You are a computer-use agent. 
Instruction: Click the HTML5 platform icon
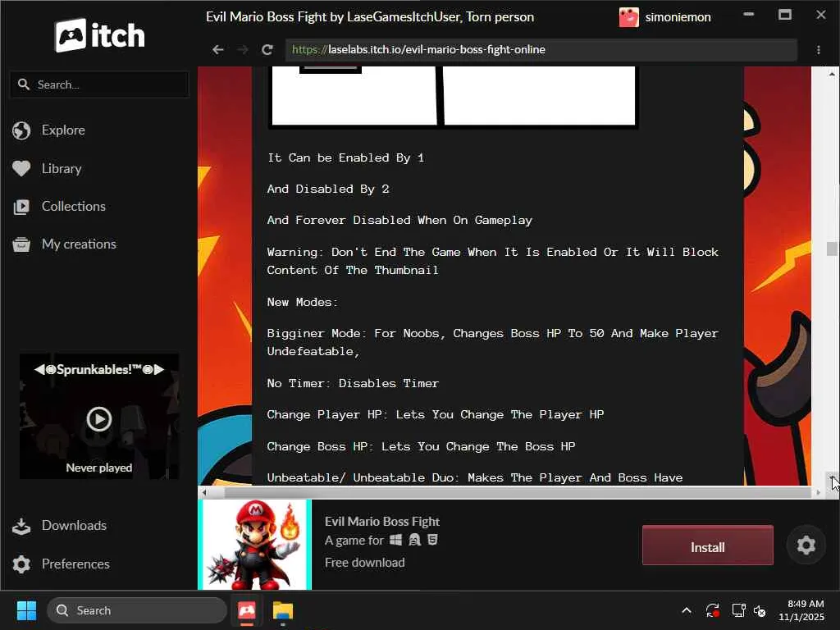tap(433, 540)
